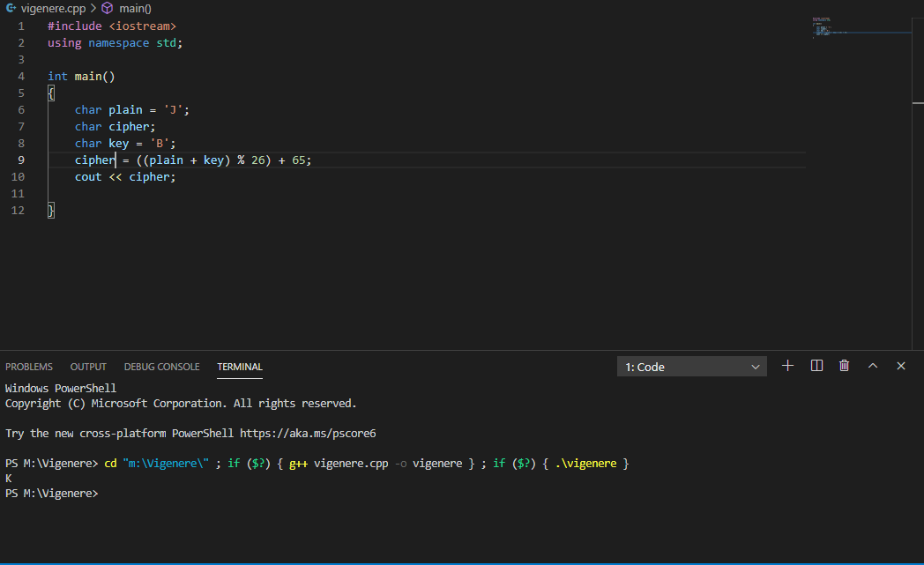
Task: Kill the active terminal with trash icon
Action: pos(844,365)
